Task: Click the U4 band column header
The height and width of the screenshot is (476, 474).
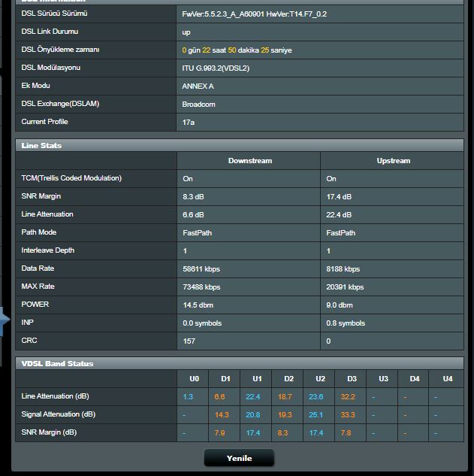Action: 448,379
